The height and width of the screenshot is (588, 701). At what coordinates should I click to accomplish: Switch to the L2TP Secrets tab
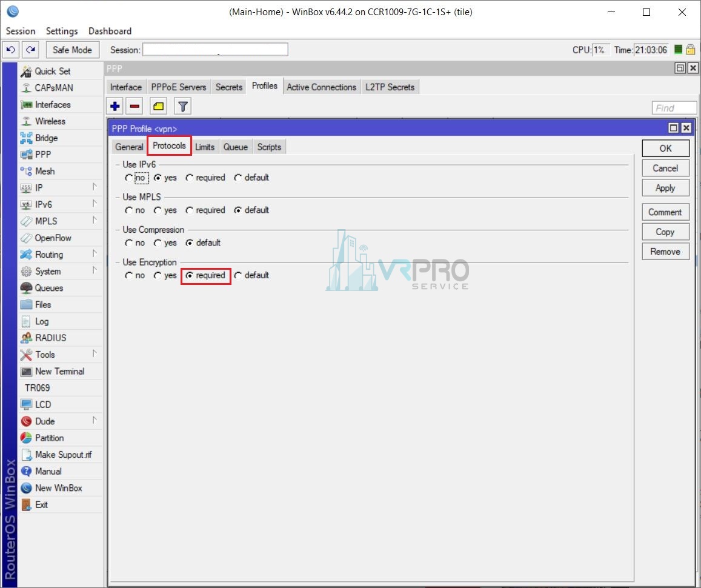390,87
